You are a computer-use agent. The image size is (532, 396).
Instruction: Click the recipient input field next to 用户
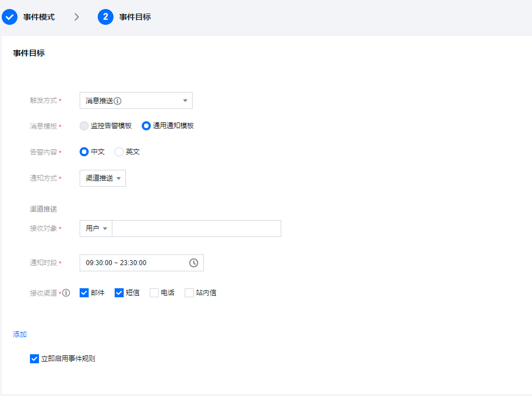[197, 228]
